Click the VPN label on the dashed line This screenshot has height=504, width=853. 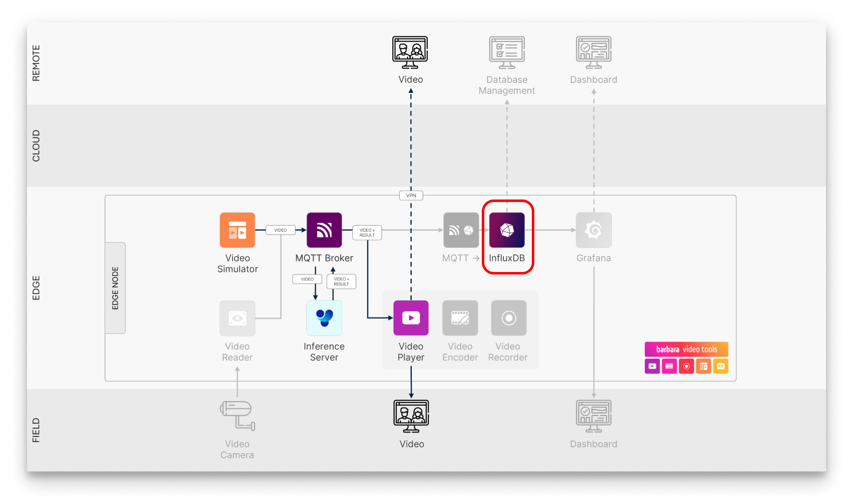(x=411, y=195)
